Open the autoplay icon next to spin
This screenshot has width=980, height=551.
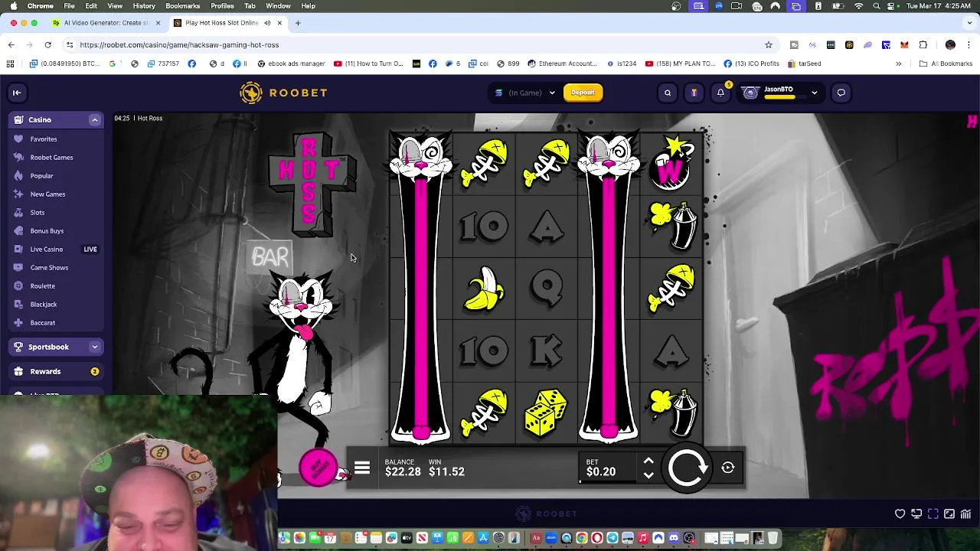[728, 468]
